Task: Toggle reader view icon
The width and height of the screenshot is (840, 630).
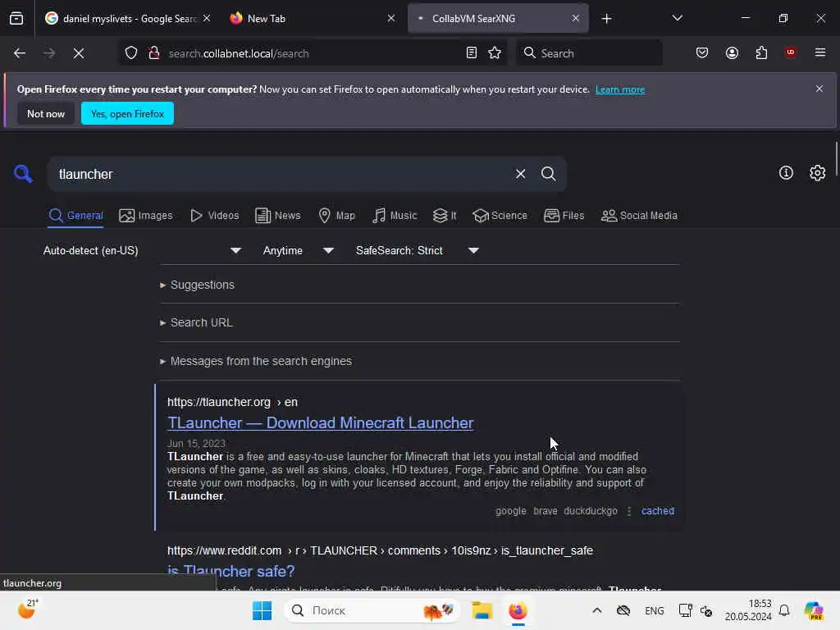Action: click(472, 53)
